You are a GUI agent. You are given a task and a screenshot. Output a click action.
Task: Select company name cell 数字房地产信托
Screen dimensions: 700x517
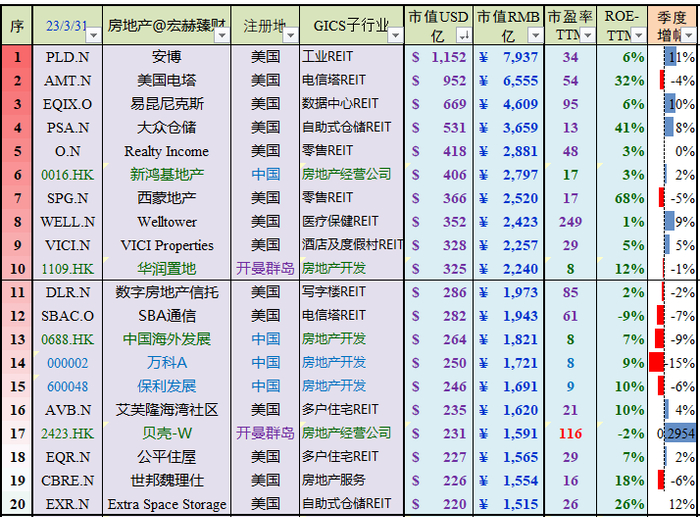click(x=167, y=292)
